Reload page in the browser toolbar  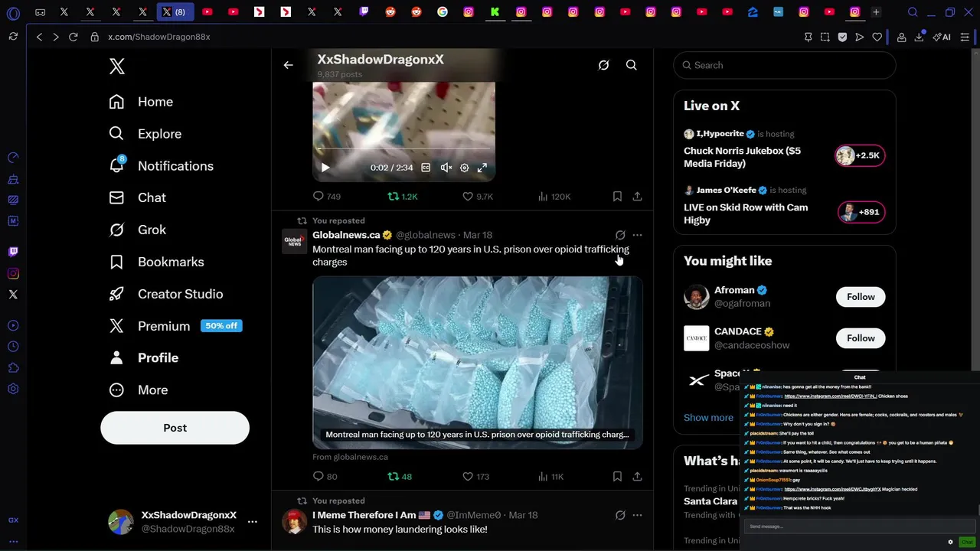point(73,37)
